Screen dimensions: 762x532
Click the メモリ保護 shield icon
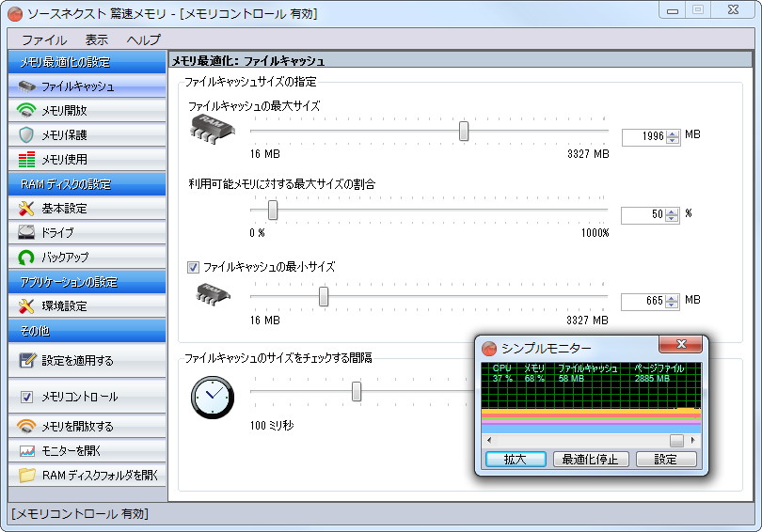pyautogui.click(x=26, y=135)
